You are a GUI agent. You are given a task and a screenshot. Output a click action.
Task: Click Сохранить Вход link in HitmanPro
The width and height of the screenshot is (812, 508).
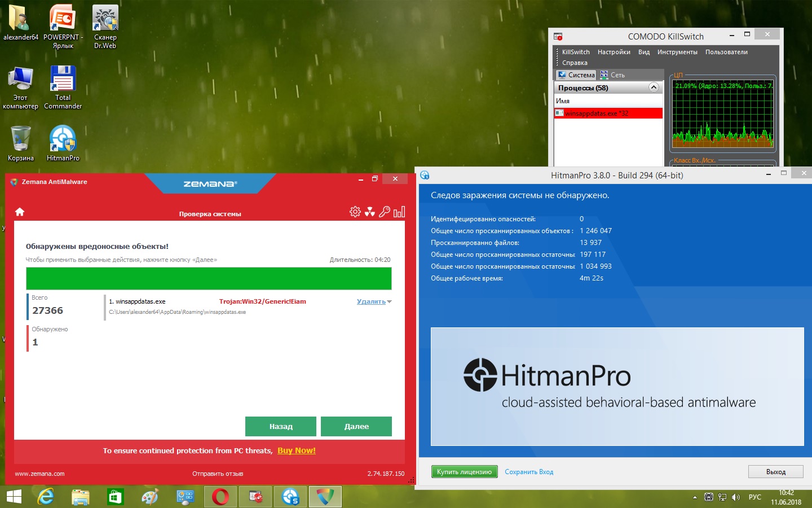click(x=529, y=472)
